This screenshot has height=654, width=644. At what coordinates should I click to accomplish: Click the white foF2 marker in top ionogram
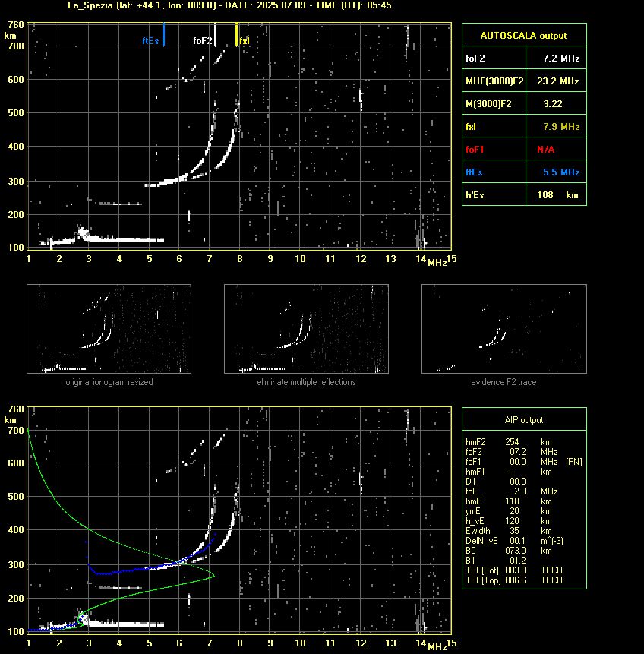(215, 34)
